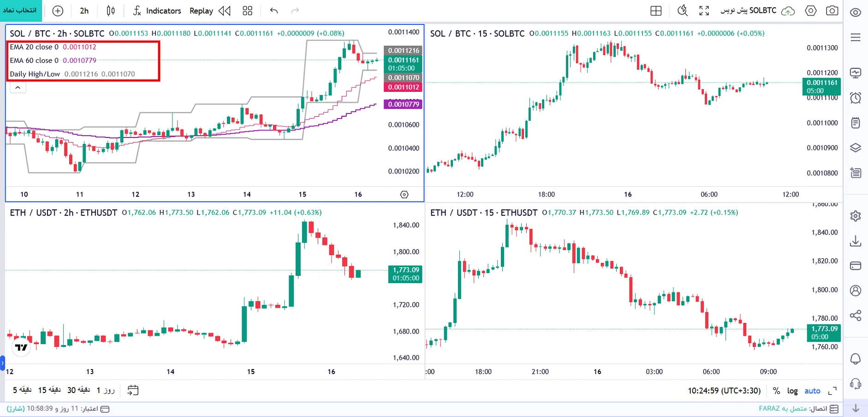Collapse the indicator legend chevron

(x=18, y=88)
